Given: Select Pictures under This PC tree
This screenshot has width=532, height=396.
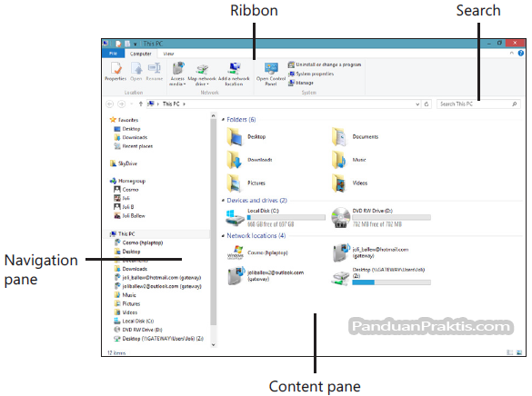Looking at the screenshot, I should pos(127,304).
